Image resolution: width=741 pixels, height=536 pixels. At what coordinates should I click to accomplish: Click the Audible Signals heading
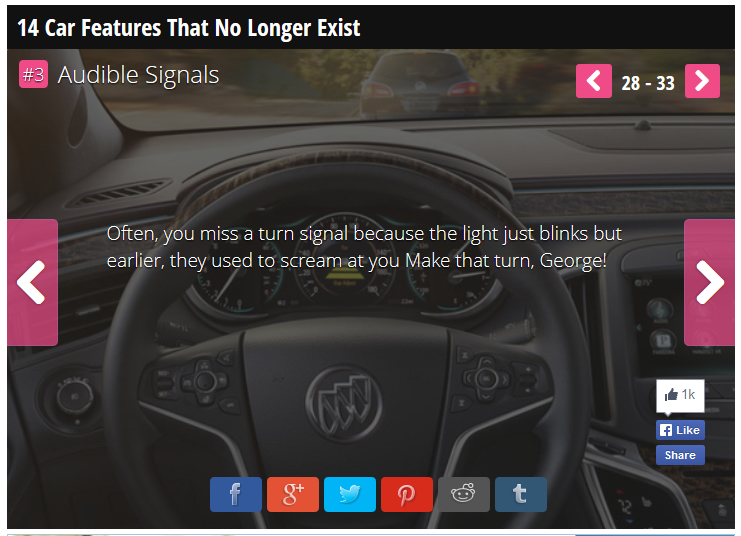(x=138, y=75)
